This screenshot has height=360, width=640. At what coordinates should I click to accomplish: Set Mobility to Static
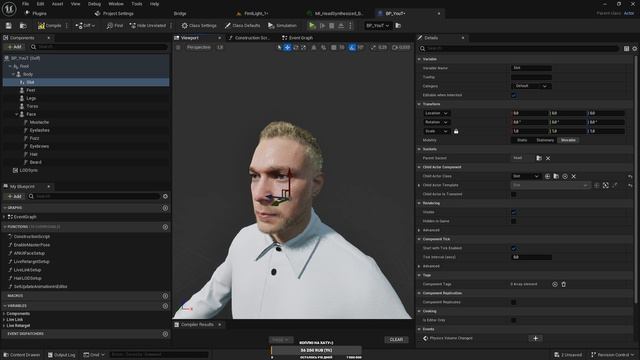coord(522,140)
